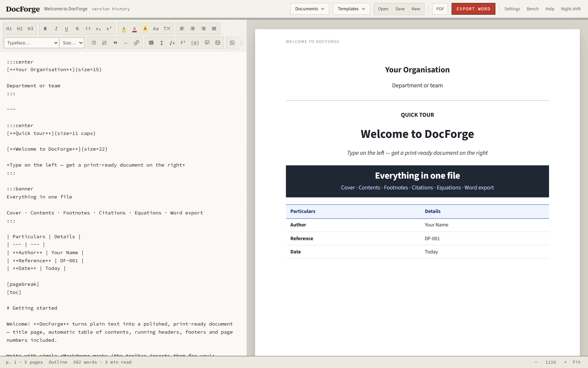Align text left
588x368 pixels.
(x=182, y=29)
